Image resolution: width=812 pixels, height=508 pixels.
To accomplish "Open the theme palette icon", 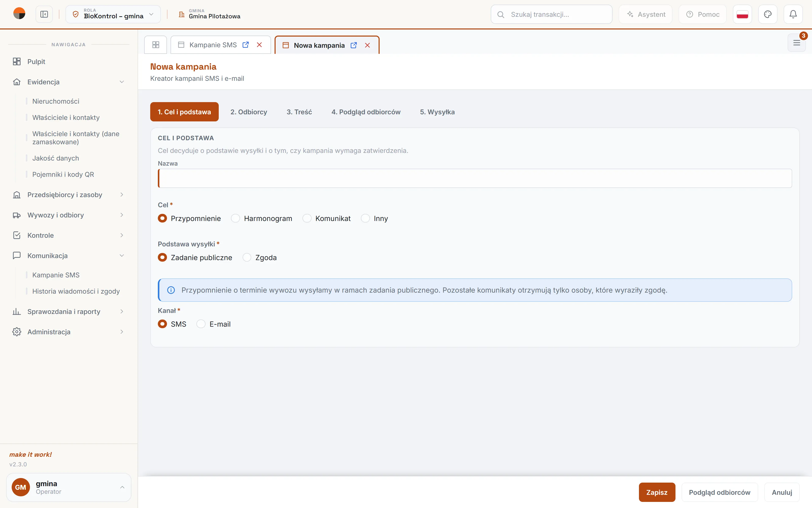I will (768, 14).
